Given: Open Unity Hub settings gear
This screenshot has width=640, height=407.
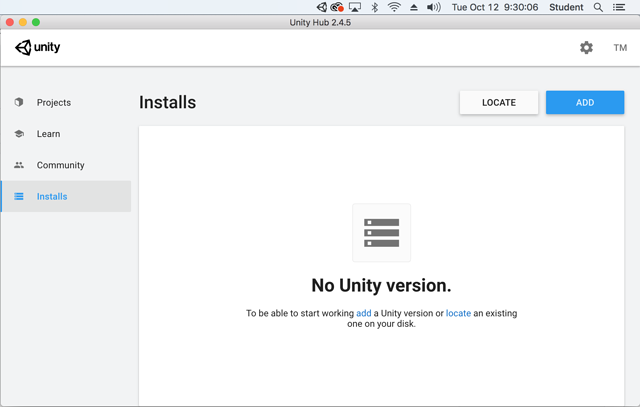Looking at the screenshot, I should (x=586, y=48).
